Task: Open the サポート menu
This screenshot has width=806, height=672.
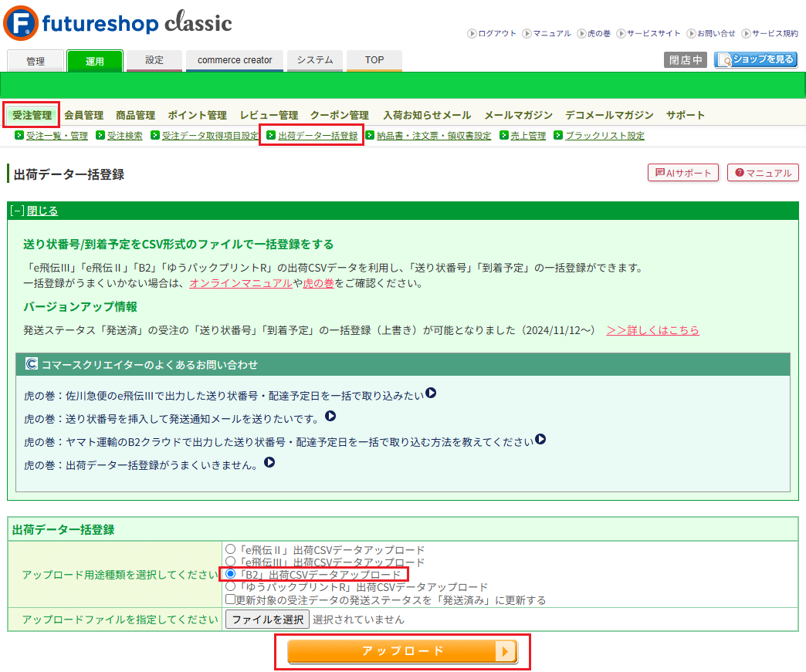Action: 686,115
